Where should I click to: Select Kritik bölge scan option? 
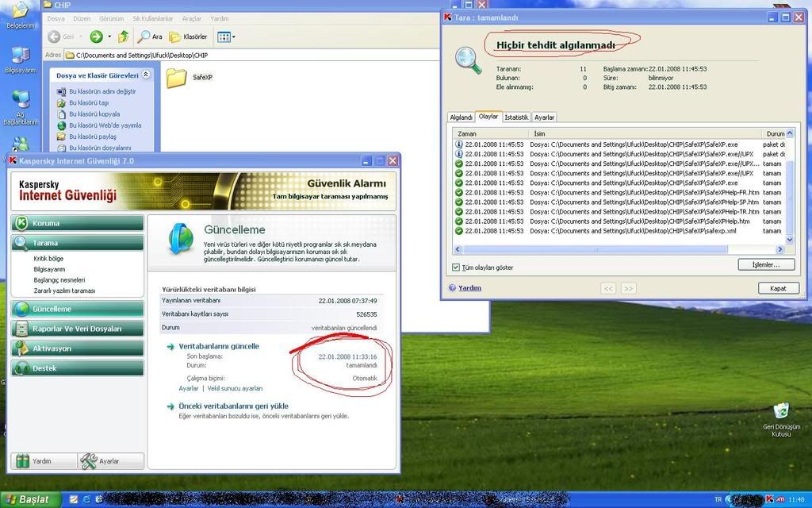tap(48, 259)
